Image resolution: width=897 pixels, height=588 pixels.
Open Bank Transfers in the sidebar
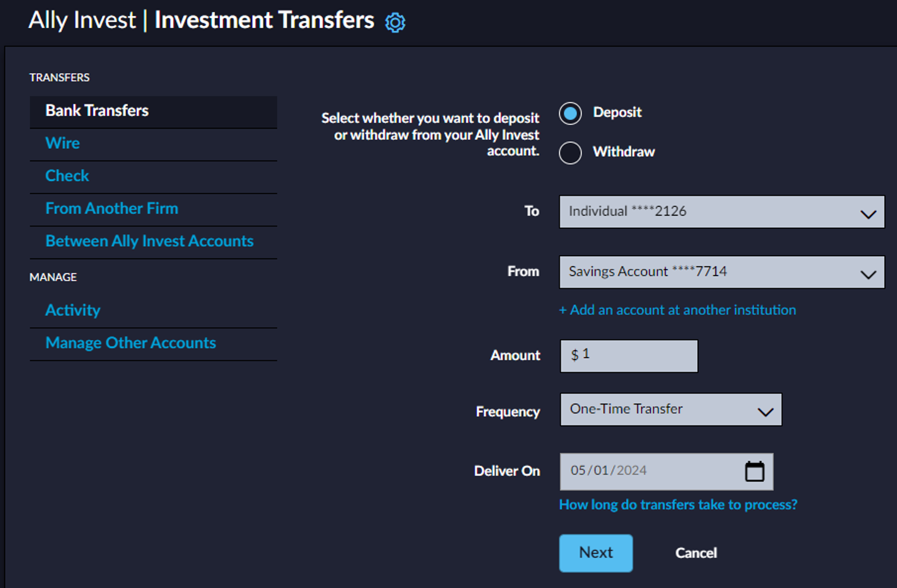[97, 111]
